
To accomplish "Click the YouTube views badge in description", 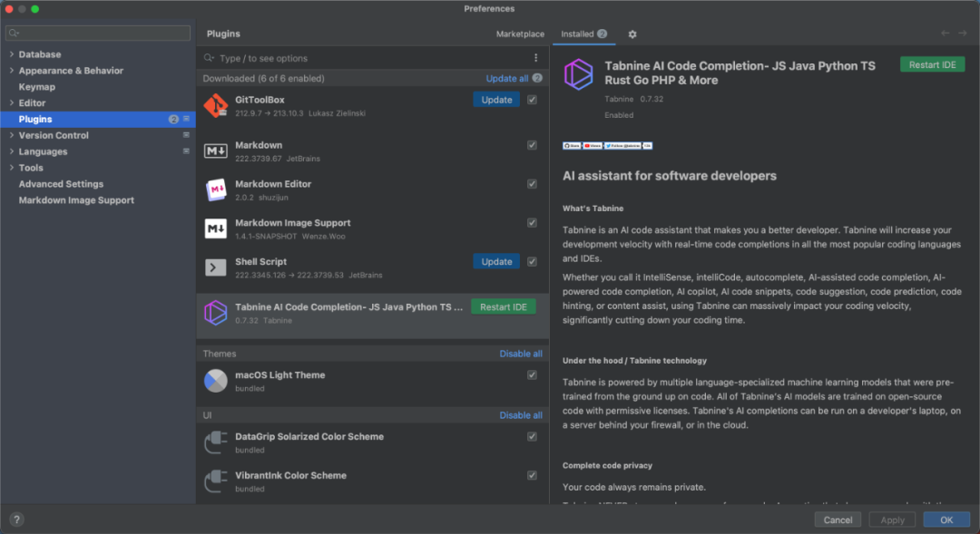I will coord(593,146).
